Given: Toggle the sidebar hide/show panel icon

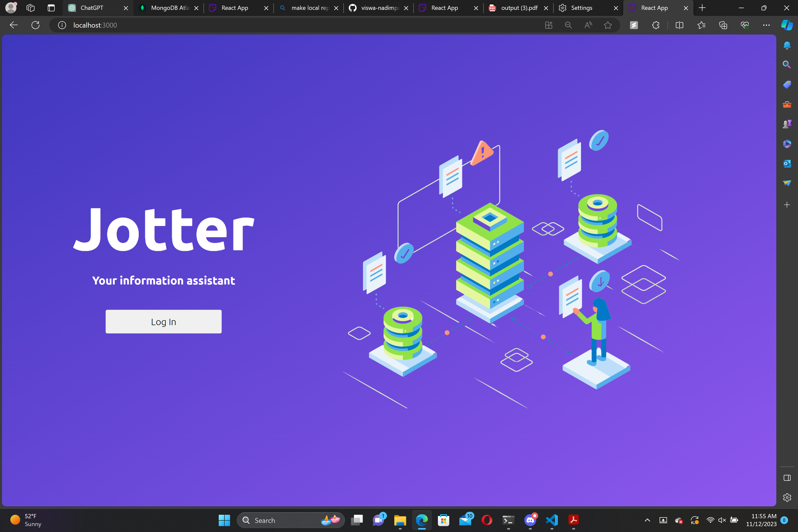Looking at the screenshot, I should [787, 478].
